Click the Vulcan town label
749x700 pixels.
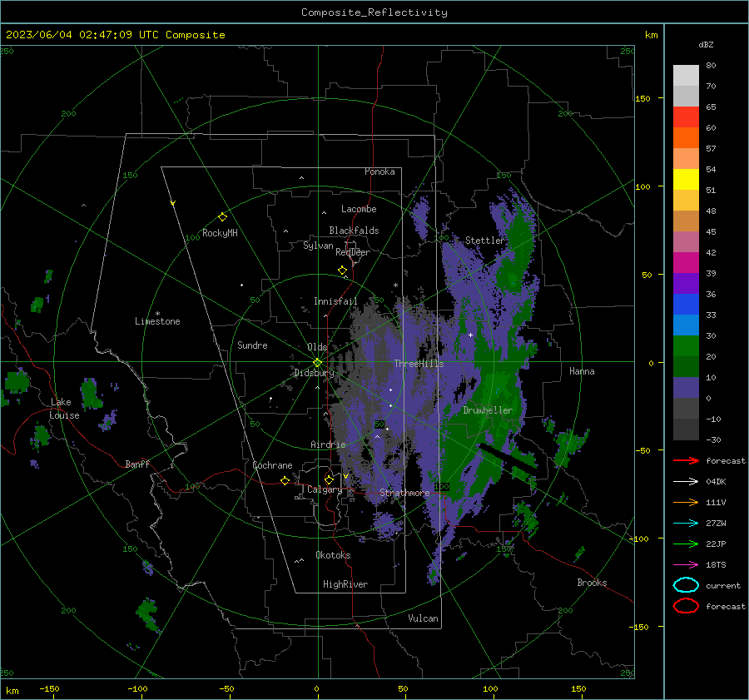click(423, 618)
